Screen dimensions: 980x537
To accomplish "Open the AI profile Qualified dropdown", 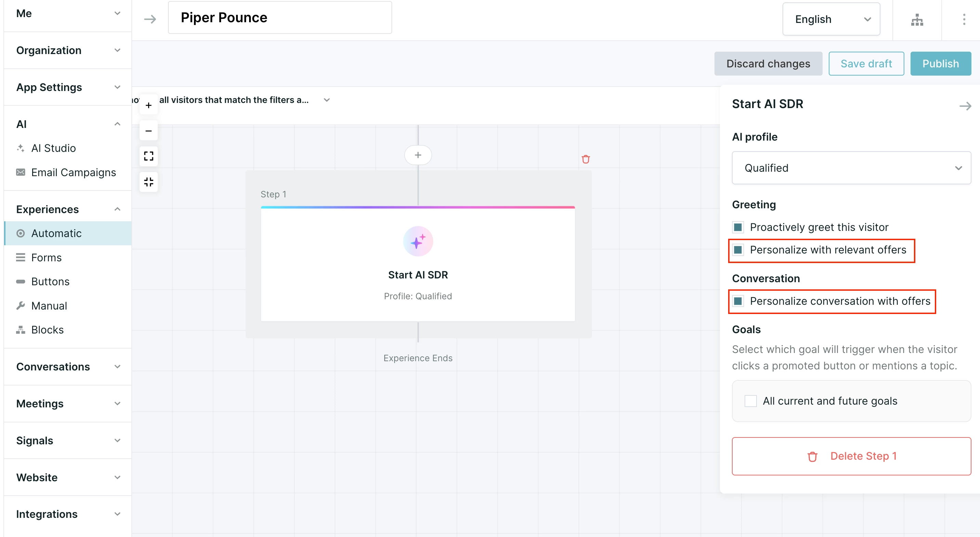I will click(851, 168).
